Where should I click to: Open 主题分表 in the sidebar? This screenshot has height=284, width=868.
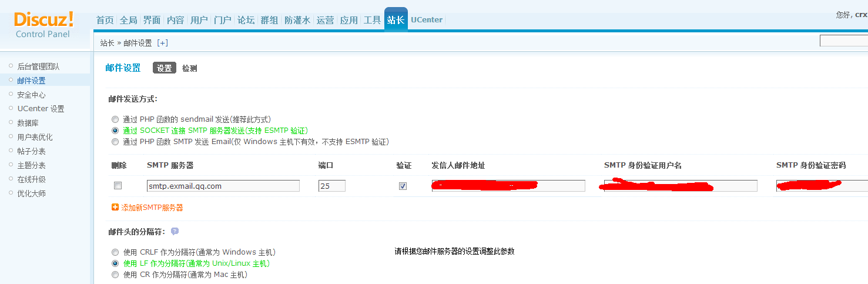pos(31,165)
